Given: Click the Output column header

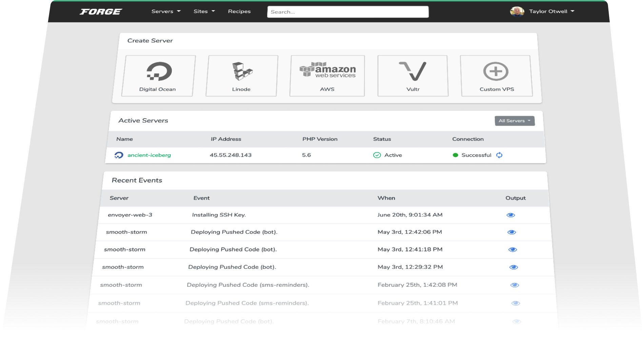Looking at the screenshot, I should [x=516, y=198].
